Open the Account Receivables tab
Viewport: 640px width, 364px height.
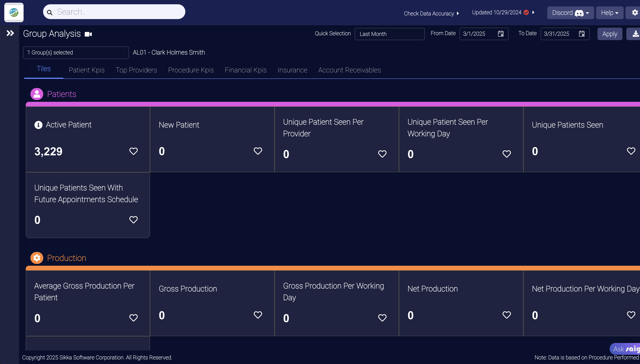click(349, 70)
